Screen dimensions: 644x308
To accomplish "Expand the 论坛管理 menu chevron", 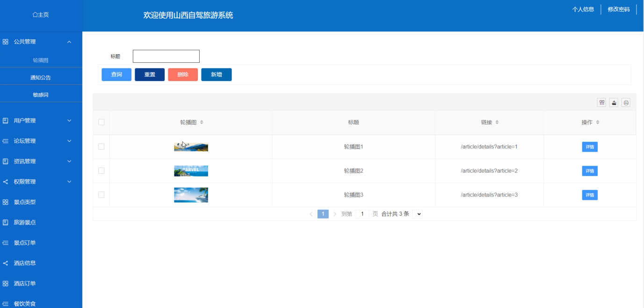I will (x=70, y=141).
